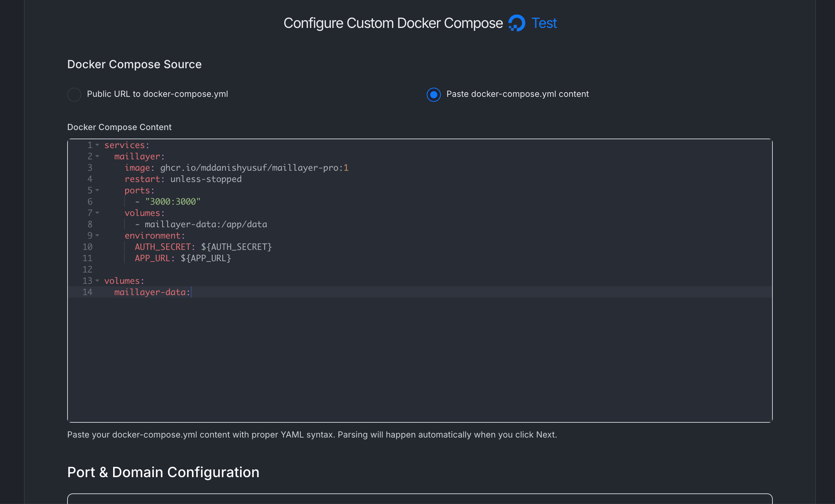Click the DigitalOcean logo icon in title
Image resolution: width=835 pixels, height=504 pixels.
tap(516, 23)
